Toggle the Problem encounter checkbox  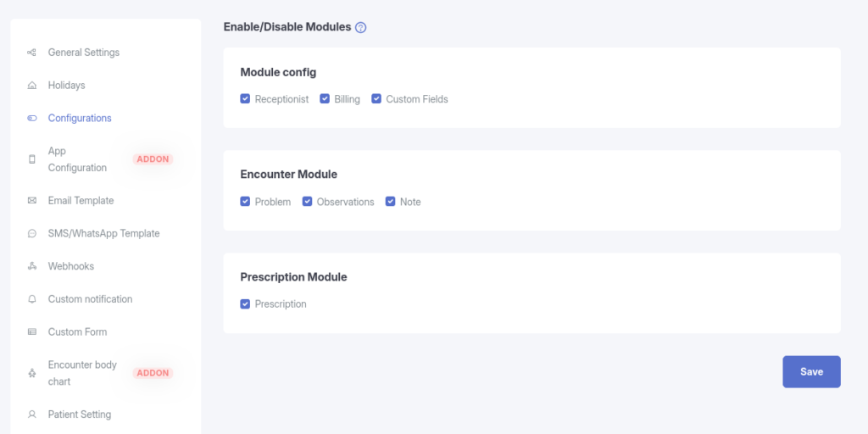[x=246, y=202]
